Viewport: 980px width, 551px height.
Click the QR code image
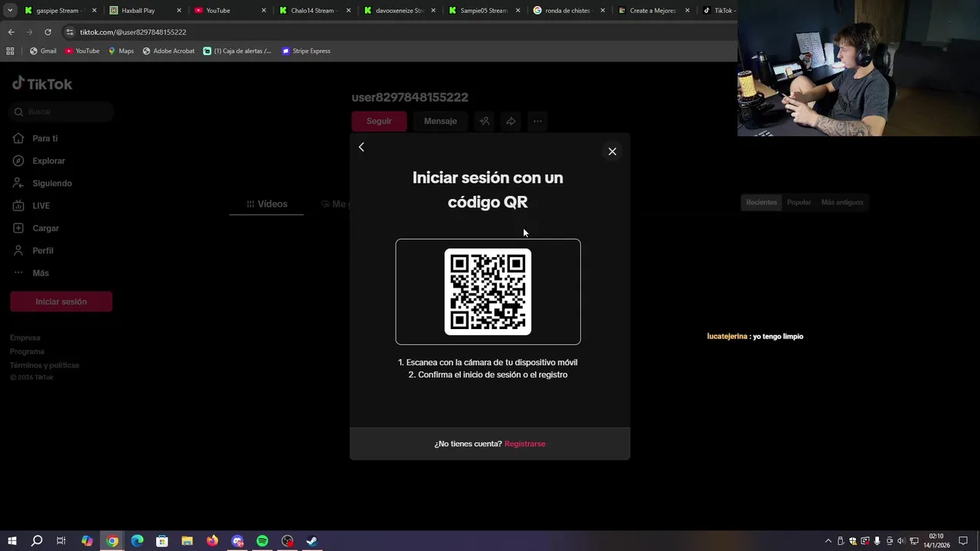(488, 292)
